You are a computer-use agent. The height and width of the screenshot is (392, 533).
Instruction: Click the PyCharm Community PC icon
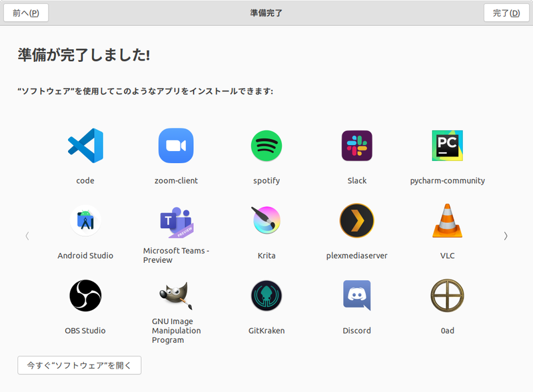(447, 146)
